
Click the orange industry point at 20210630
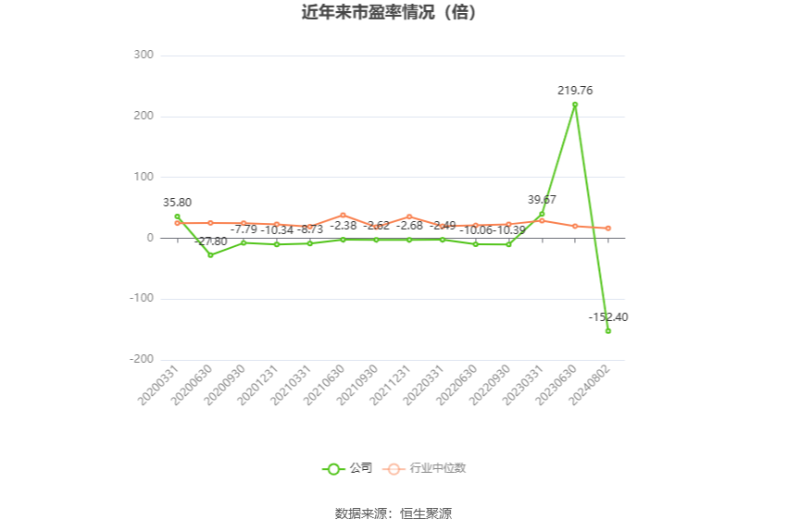(343, 215)
